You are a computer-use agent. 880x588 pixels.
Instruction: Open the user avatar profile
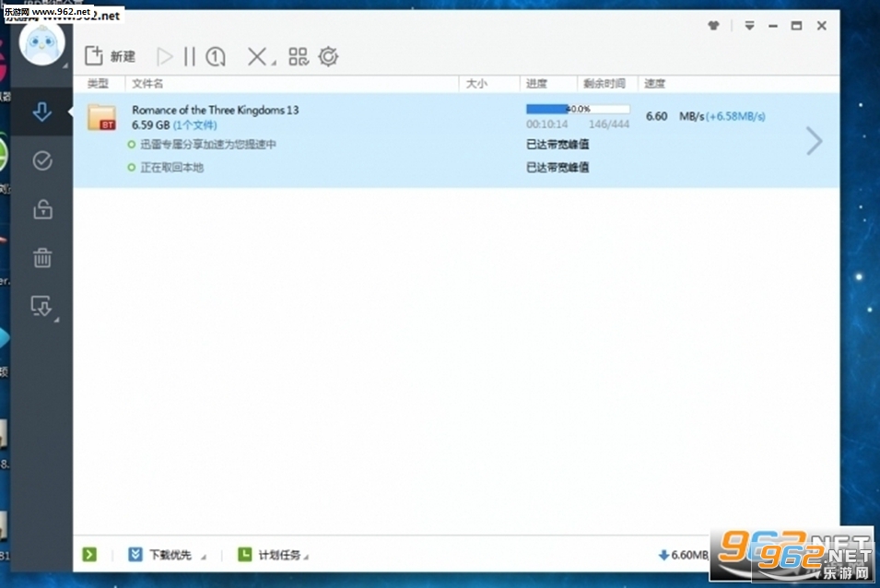point(41,43)
